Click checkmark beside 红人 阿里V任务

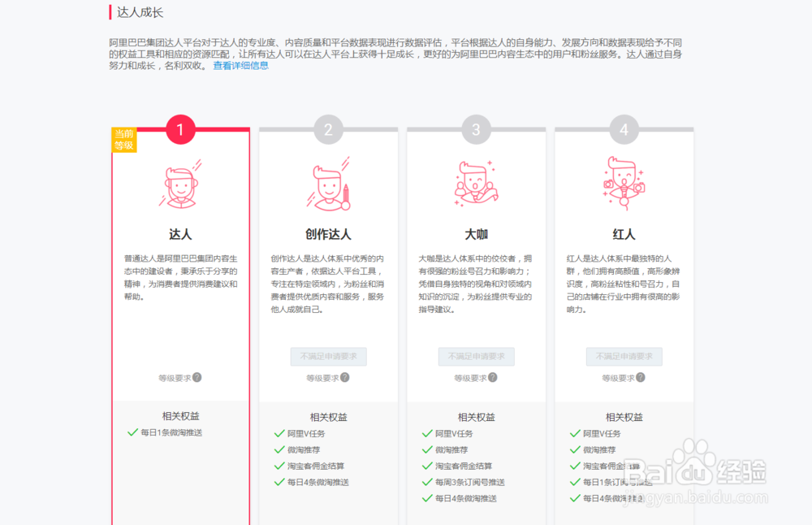click(575, 433)
